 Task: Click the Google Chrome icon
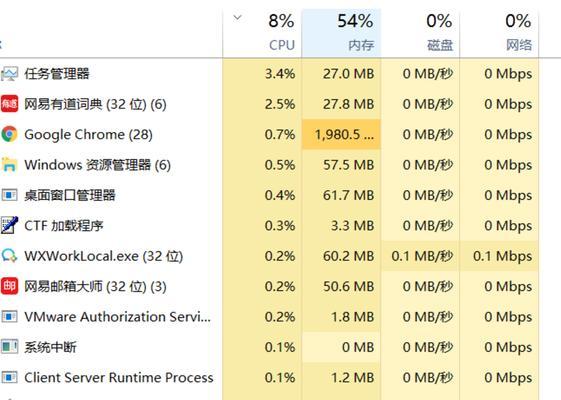[9, 135]
